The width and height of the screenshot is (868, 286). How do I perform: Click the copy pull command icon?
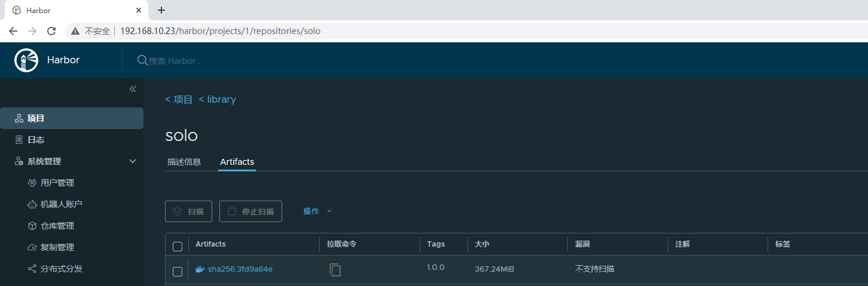(335, 269)
